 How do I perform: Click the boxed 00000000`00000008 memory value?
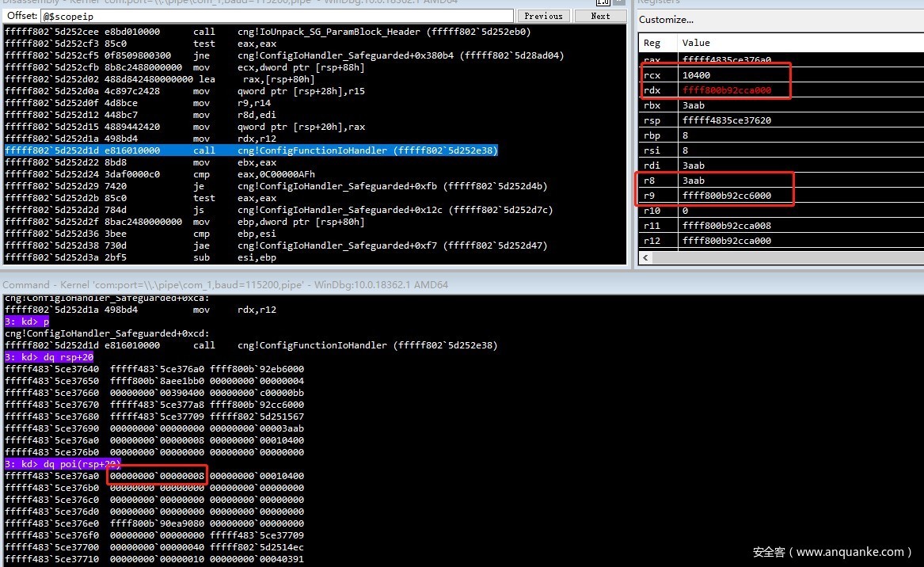[157, 476]
